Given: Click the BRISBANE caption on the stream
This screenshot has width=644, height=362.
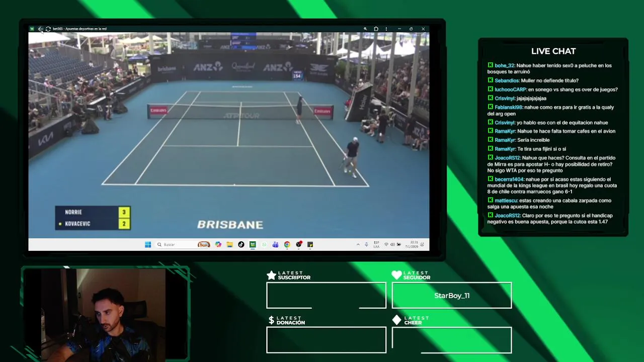Looking at the screenshot, I should (230, 225).
